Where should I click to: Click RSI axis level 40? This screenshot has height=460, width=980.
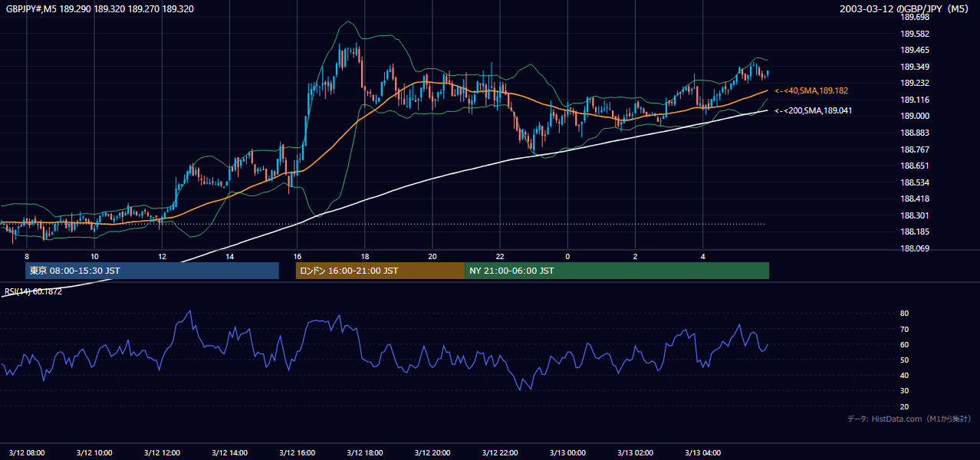(x=905, y=376)
